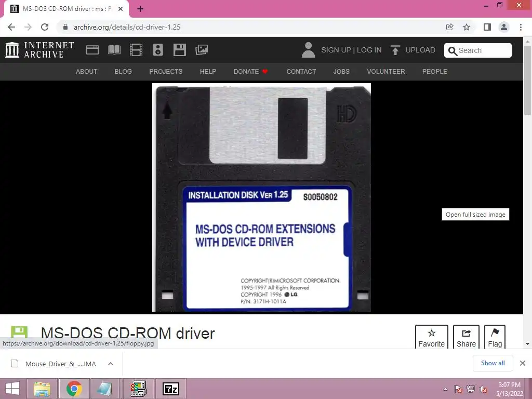Click the muted volume tray icon
The height and width of the screenshot is (399, 532).
click(484, 389)
